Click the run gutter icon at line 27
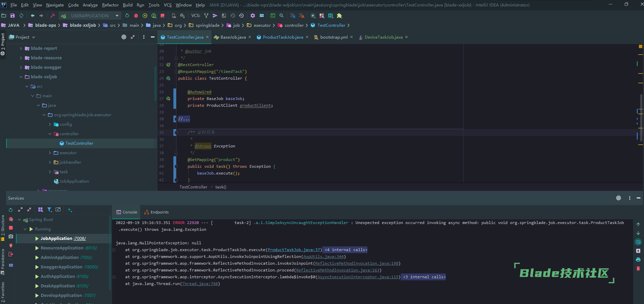644x304 pixels. point(168,99)
